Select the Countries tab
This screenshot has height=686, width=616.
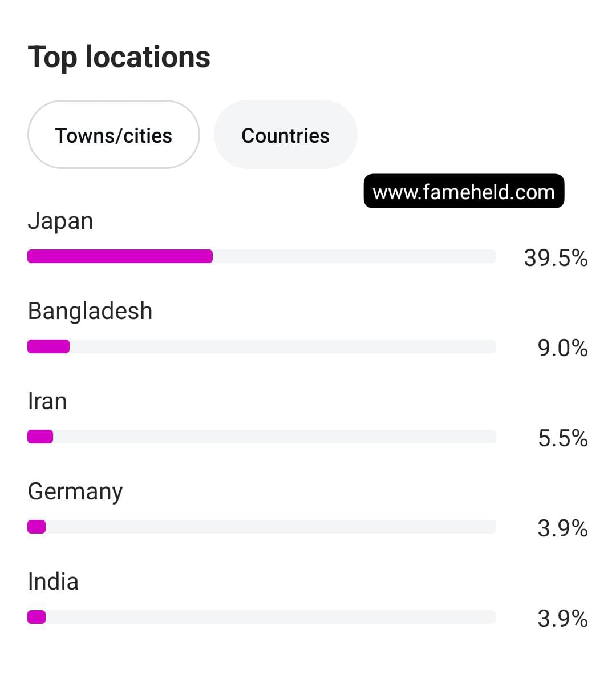pyautogui.click(x=285, y=135)
